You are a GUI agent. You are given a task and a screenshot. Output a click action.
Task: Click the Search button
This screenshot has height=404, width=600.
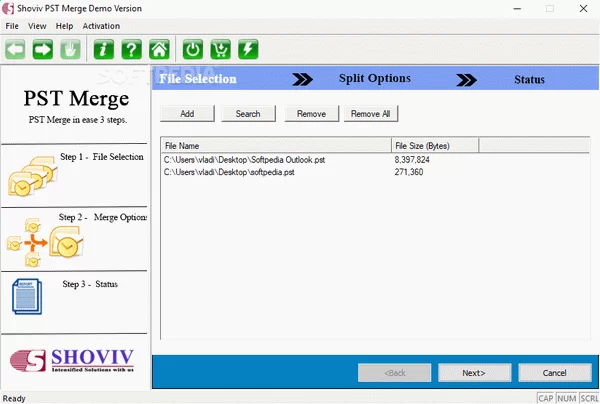[x=248, y=114]
